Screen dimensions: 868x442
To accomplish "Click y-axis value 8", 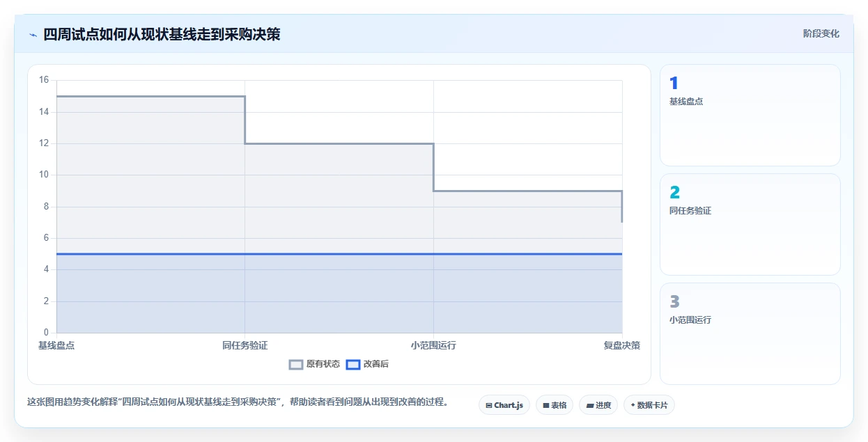I will tap(46, 207).
